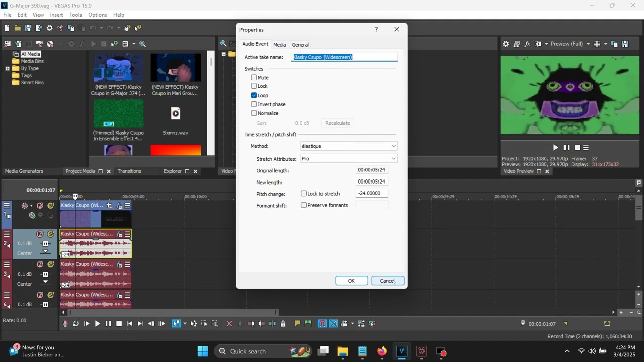This screenshot has width=644, height=362.
Task: Adjust the pan slider on track 2
Action: (45, 252)
